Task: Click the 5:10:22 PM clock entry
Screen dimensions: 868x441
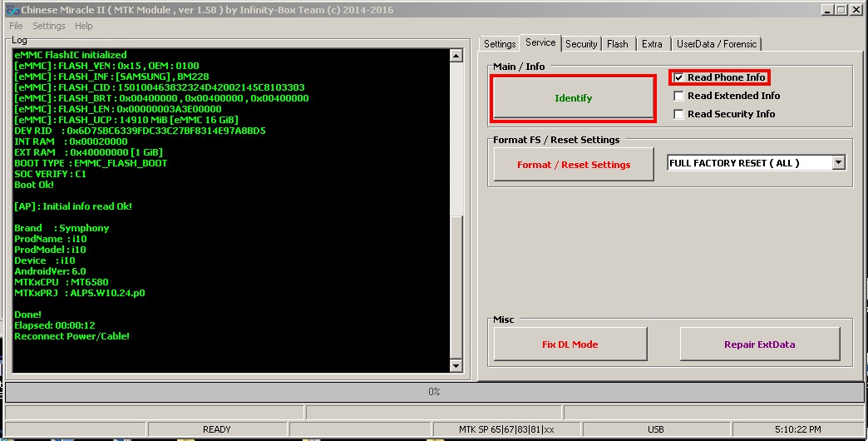Action: click(797, 429)
